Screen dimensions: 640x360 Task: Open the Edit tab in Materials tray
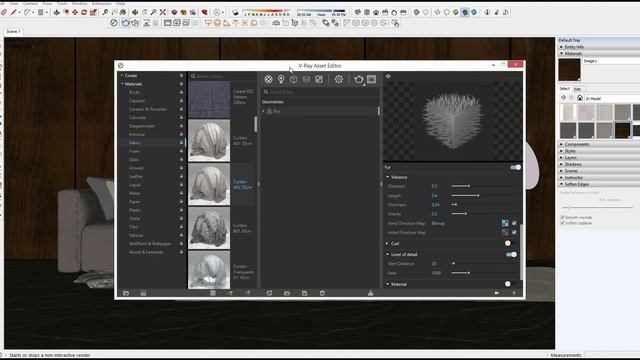578,89
